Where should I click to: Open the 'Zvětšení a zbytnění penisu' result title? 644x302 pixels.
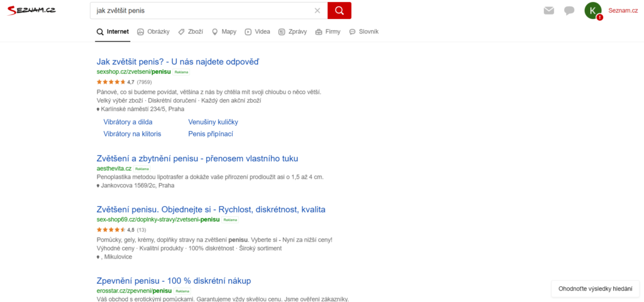pos(197,159)
